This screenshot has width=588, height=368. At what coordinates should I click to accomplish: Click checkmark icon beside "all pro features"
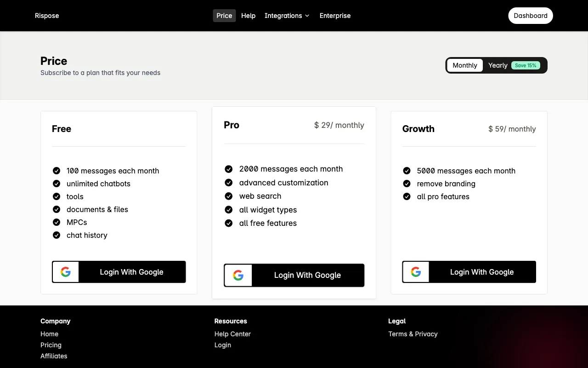coord(407,196)
